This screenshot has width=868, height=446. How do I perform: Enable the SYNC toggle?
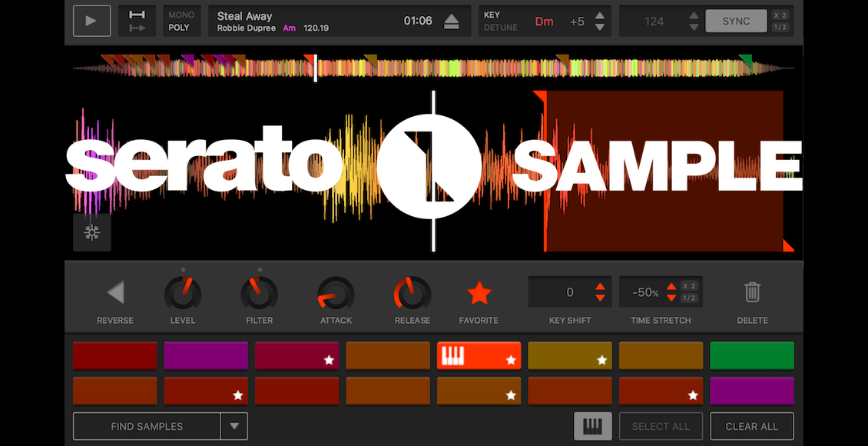coord(735,21)
